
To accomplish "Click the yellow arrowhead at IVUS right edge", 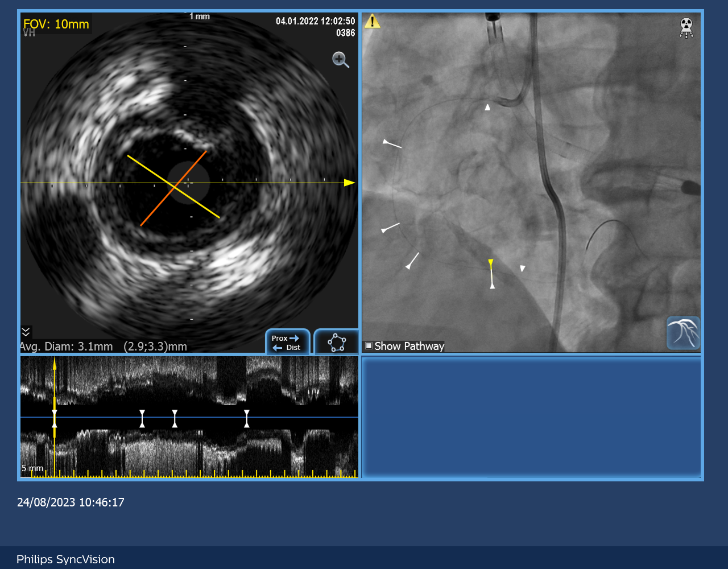I will (349, 183).
